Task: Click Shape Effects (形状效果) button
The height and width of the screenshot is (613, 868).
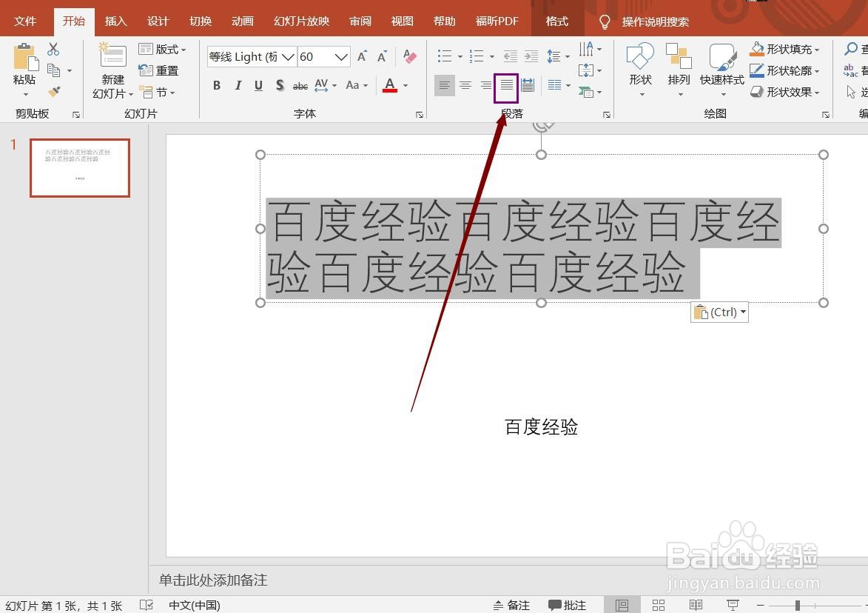Action: click(x=784, y=92)
